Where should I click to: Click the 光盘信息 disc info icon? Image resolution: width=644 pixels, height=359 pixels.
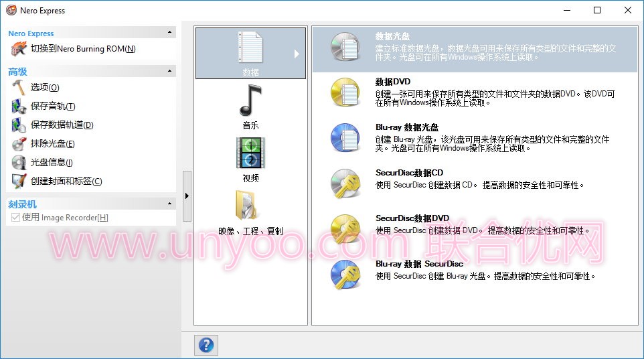[19, 163]
